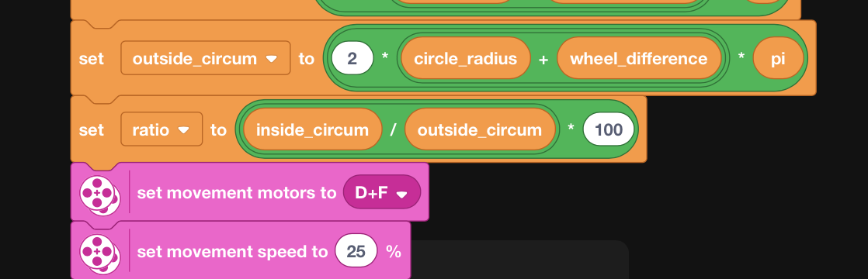Screen dimensions: 868x279
Task: Open the D+F motor ports dropdown
Action: tap(382, 192)
